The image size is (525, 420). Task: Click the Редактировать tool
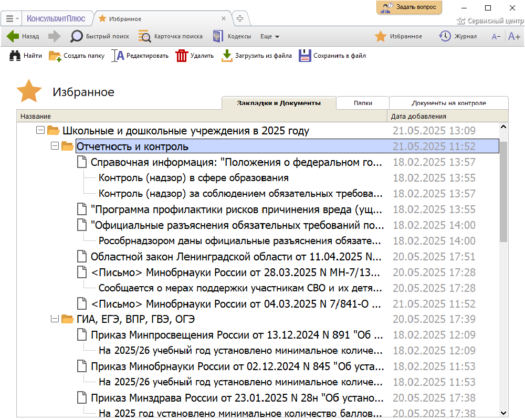[140, 56]
